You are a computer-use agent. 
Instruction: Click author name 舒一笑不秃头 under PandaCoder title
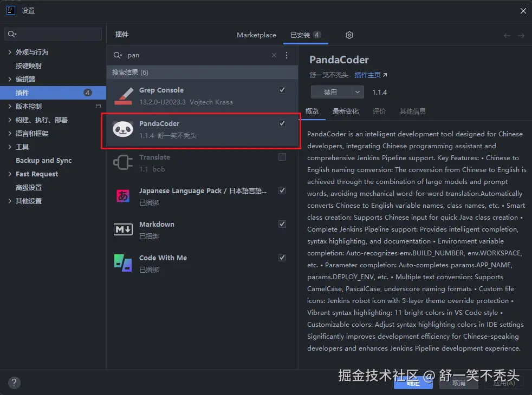coord(329,75)
